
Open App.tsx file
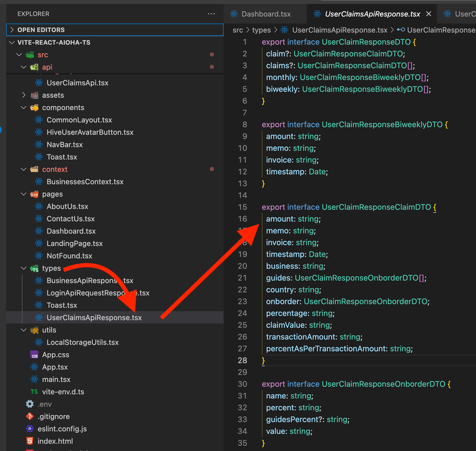pyautogui.click(x=55, y=367)
